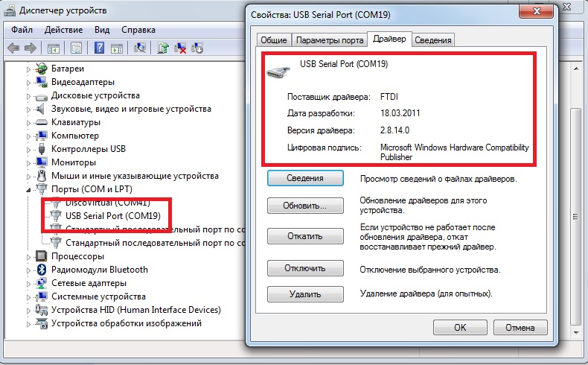Click the show/hide console tree toolbar icon

tap(54, 48)
